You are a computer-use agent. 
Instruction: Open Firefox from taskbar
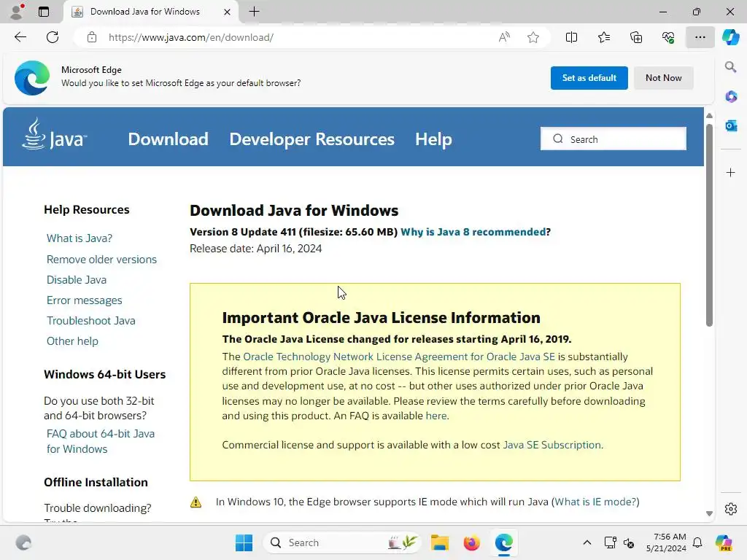[x=472, y=542]
